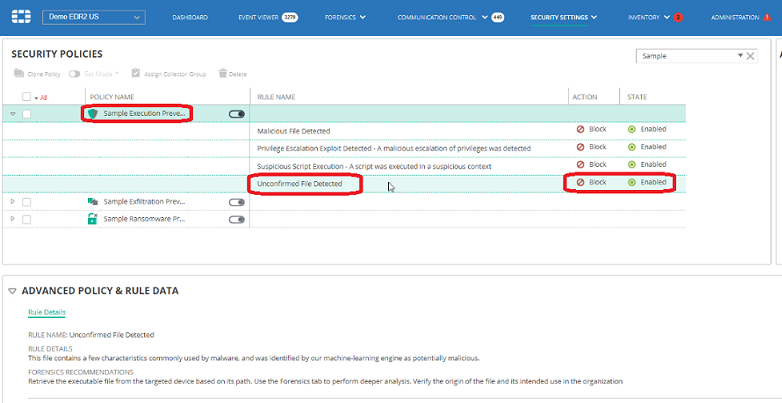Select the Malicious File Detected rule

(293, 131)
